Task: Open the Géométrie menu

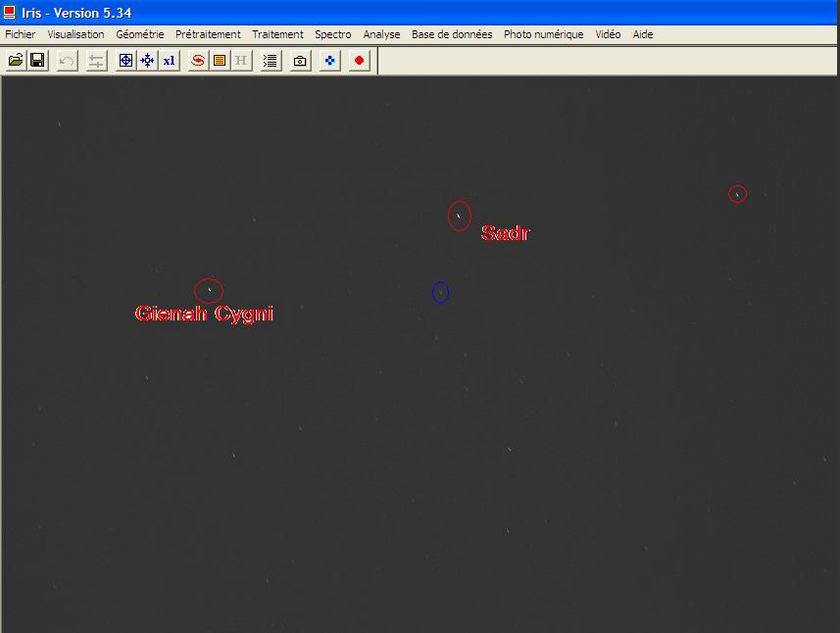Action: tap(140, 34)
